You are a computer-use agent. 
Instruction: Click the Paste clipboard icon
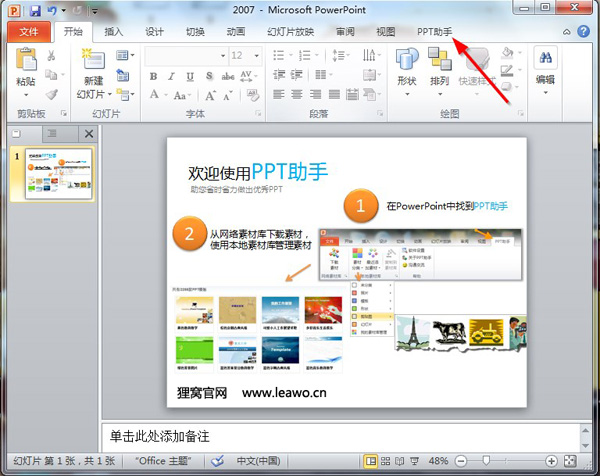coord(26,60)
